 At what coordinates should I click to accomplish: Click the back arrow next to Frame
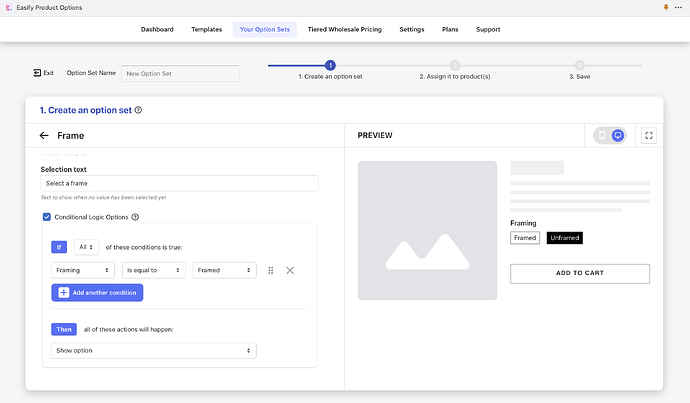pos(44,135)
